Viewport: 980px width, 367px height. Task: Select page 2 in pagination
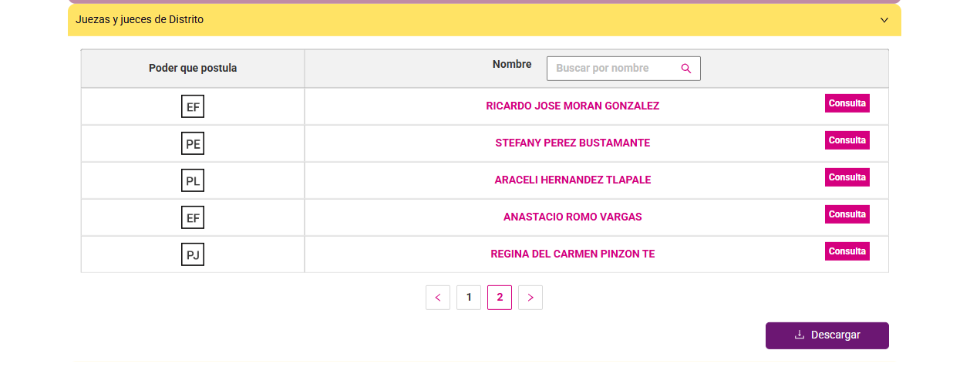click(500, 298)
